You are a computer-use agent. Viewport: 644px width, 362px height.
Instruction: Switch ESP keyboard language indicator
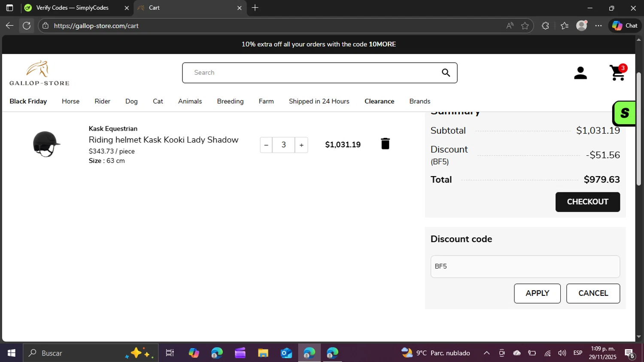coord(578,353)
